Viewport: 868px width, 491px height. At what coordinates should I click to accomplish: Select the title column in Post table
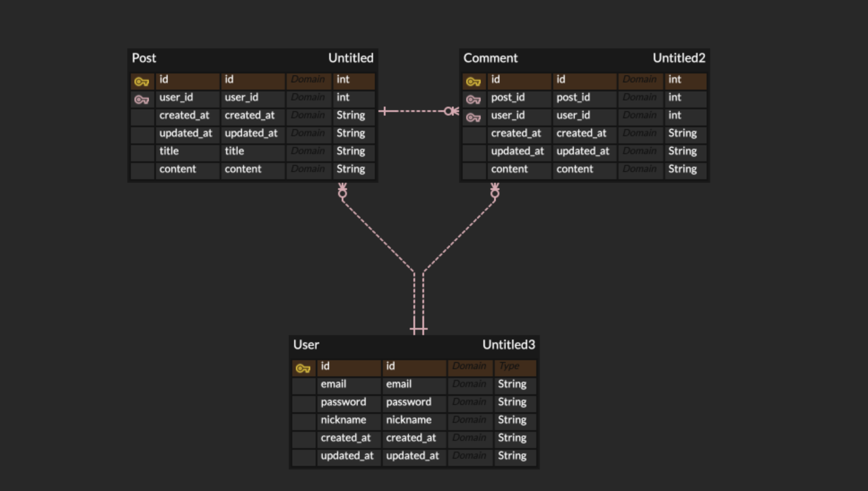[169, 151]
